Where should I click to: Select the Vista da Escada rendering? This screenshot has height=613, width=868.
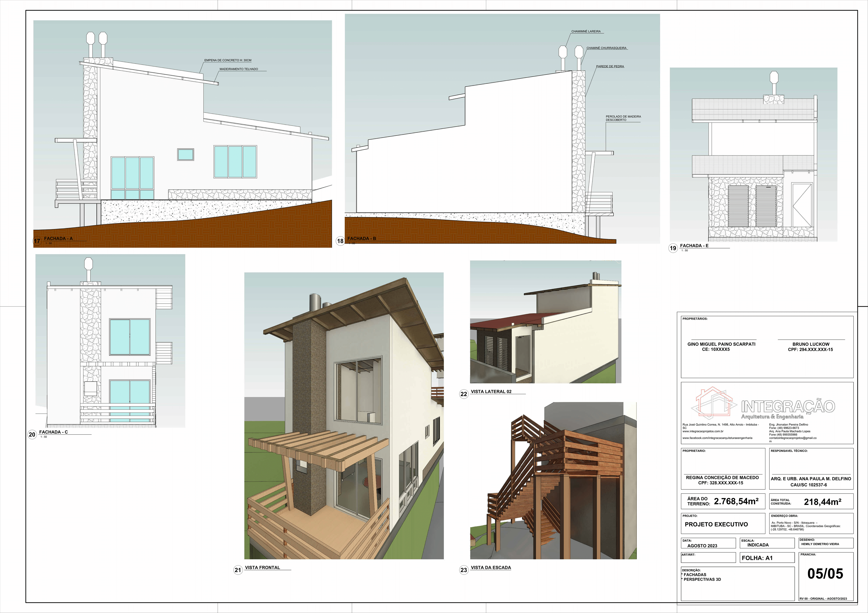pyautogui.click(x=553, y=481)
